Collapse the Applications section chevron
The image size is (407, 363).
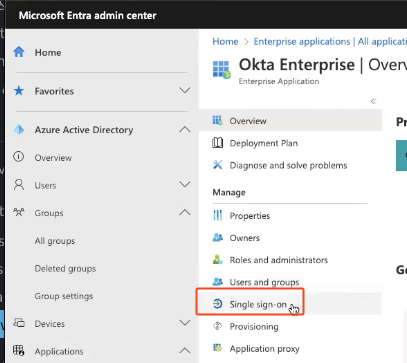[x=185, y=350]
